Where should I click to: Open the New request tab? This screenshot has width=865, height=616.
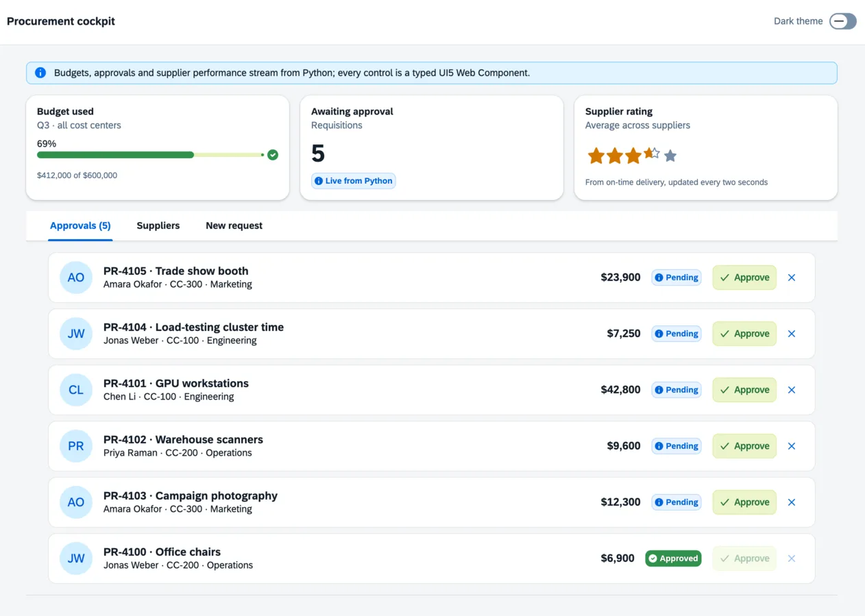click(234, 225)
